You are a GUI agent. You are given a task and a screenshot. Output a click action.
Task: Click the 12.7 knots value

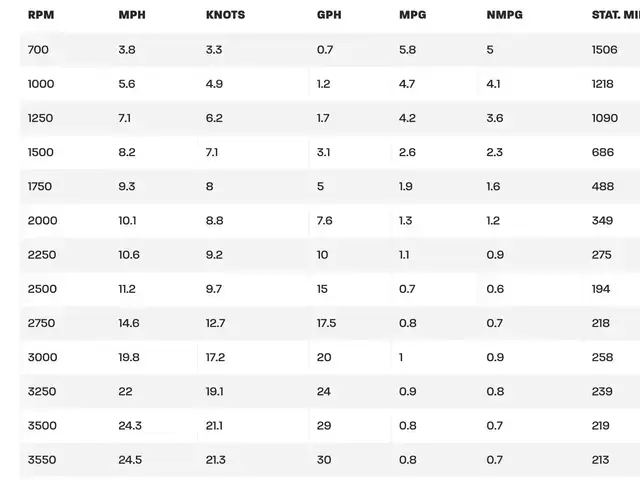(215, 323)
